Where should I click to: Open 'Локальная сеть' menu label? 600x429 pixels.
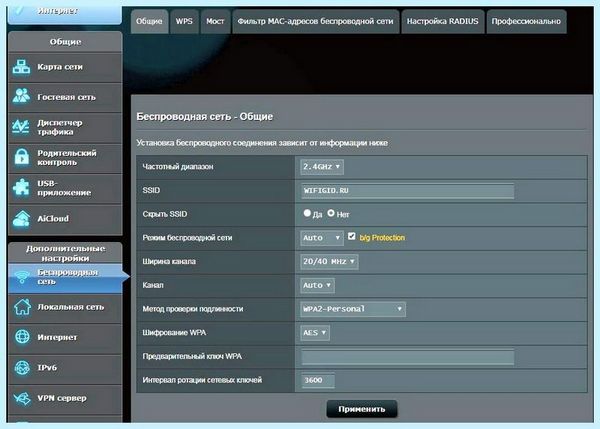pos(70,307)
